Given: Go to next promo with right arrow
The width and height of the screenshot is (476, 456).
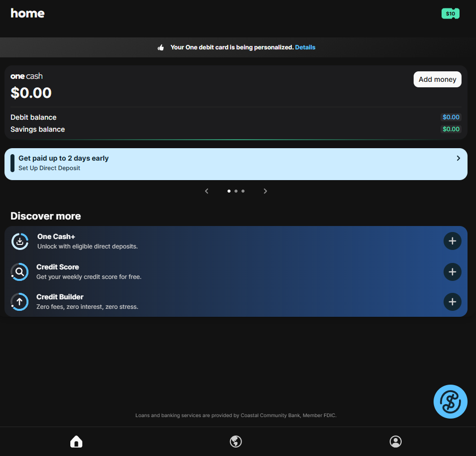Looking at the screenshot, I should (265, 191).
